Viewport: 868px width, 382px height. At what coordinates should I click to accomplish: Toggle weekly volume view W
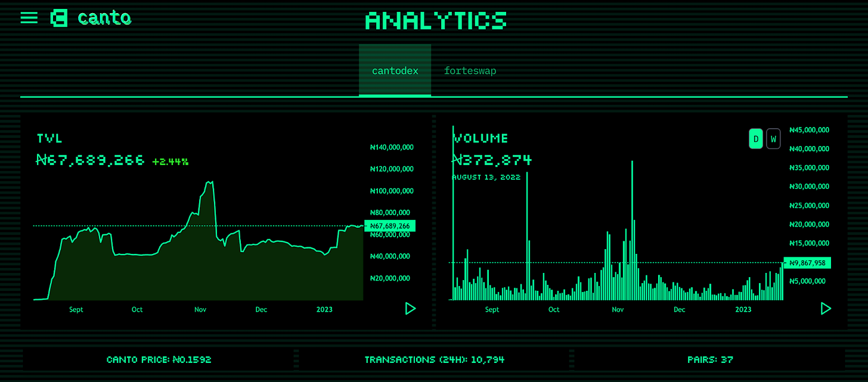click(773, 139)
